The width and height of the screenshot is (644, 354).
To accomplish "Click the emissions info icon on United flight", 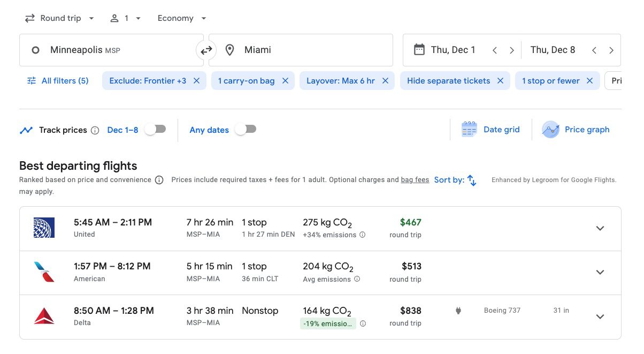I will pos(363,235).
